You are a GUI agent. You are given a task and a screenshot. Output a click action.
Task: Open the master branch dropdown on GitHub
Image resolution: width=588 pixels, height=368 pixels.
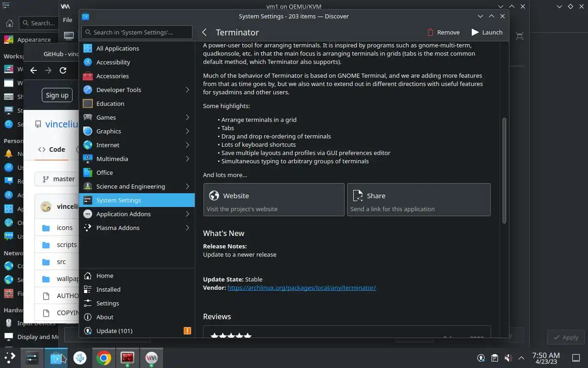click(x=57, y=179)
